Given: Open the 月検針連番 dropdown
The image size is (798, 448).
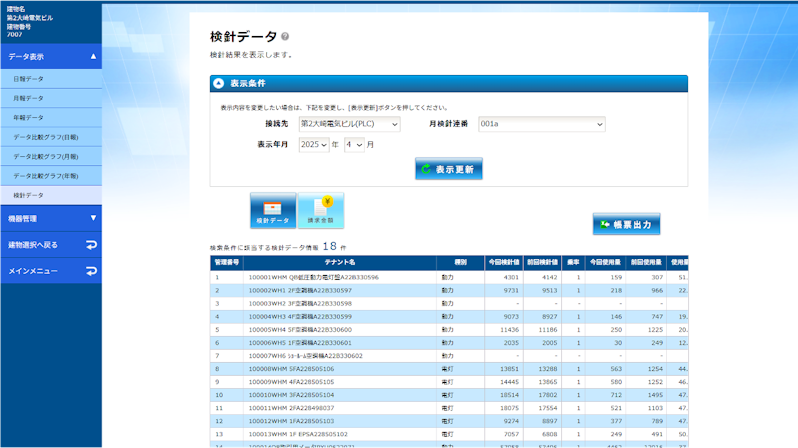Looking at the screenshot, I should (541, 124).
